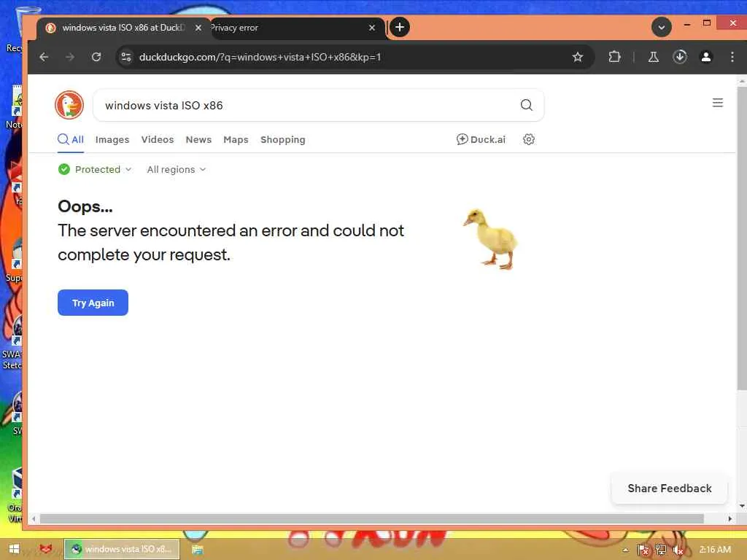The width and height of the screenshot is (747, 560).
Task: Open the DuckDuckGo hamburger menu
Action: pyautogui.click(x=718, y=103)
